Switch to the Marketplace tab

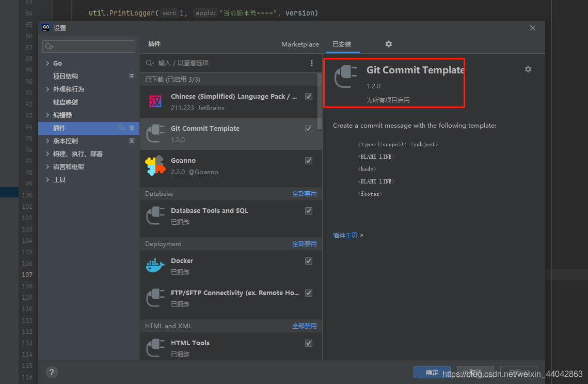point(300,44)
